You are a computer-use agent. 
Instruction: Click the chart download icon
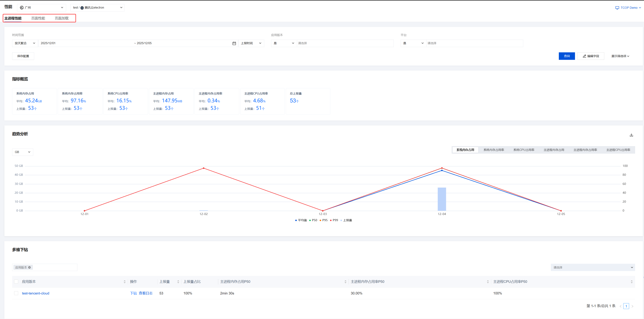(x=631, y=135)
